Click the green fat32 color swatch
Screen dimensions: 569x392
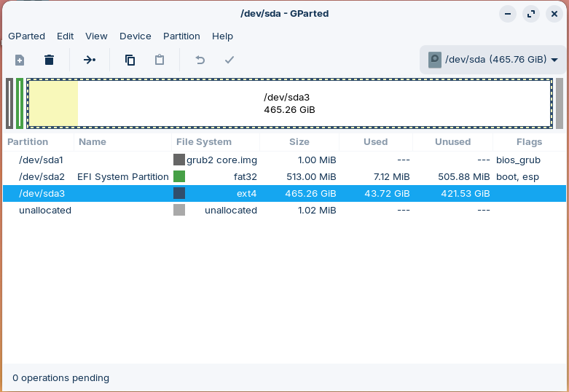point(179,176)
